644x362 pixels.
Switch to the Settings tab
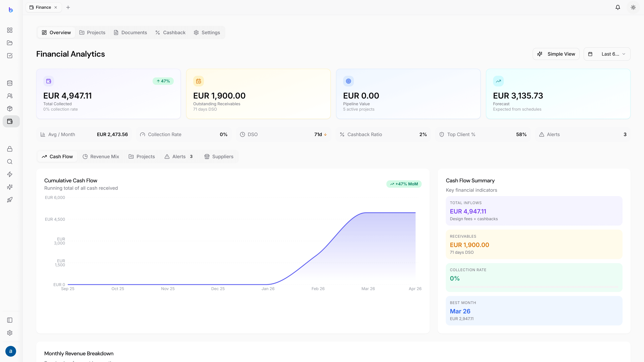pyautogui.click(x=207, y=33)
